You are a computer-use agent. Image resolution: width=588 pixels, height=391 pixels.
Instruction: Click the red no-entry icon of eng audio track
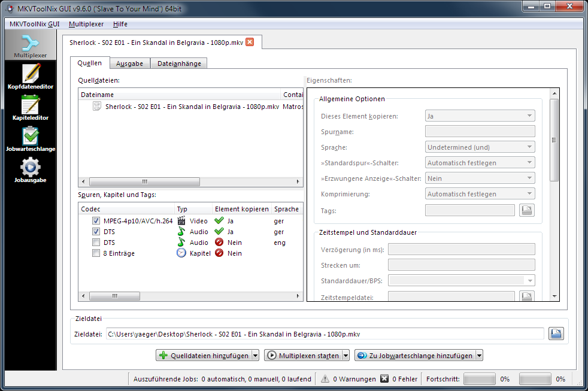[219, 242]
